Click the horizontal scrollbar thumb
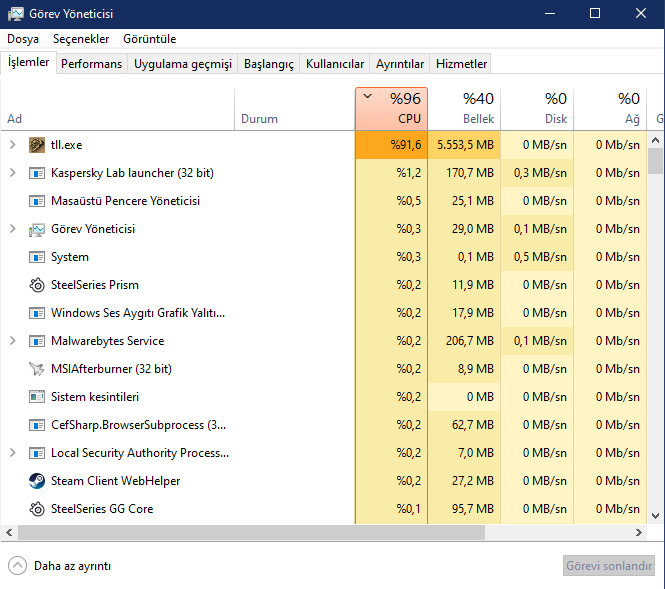 click(251, 533)
